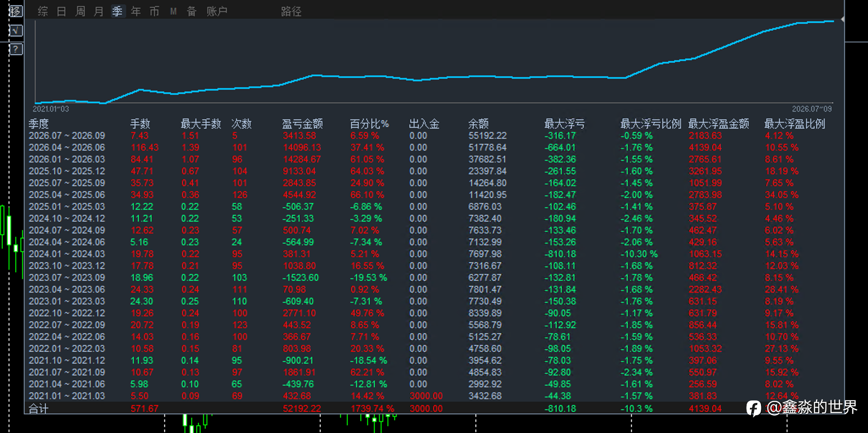Open the 账户 account tab
The image size is (868, 433).
coord(217,11)
